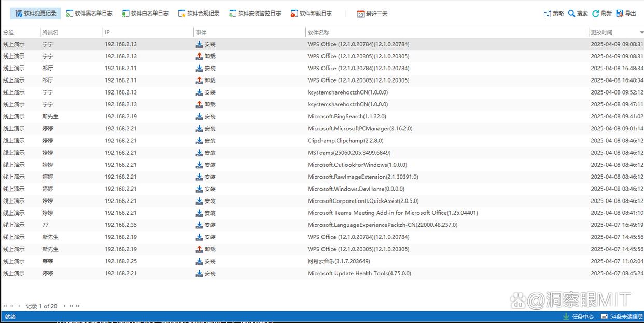Click install icon in Microsoft.RawImageExtension row
The image size is (644, 323).
(199, 177)
